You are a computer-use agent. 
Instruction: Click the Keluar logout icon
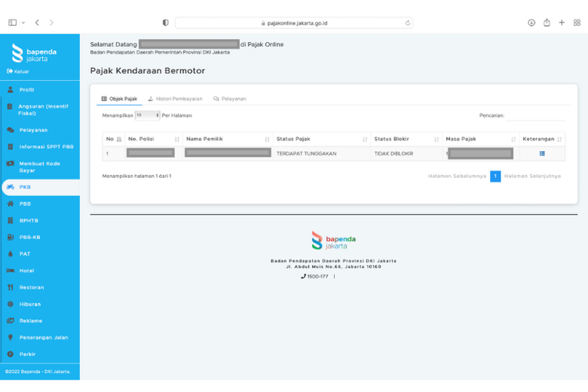coord(10,71)
